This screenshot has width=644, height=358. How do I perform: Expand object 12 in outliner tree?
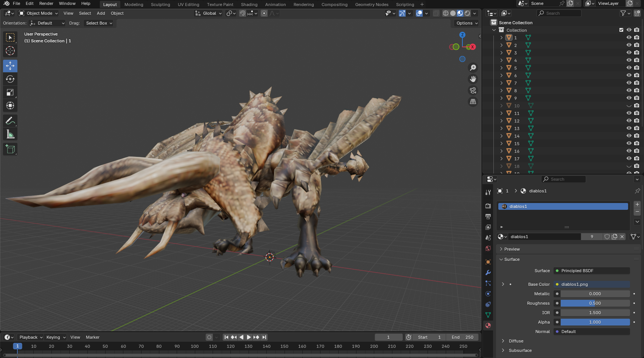click(501, 121)
